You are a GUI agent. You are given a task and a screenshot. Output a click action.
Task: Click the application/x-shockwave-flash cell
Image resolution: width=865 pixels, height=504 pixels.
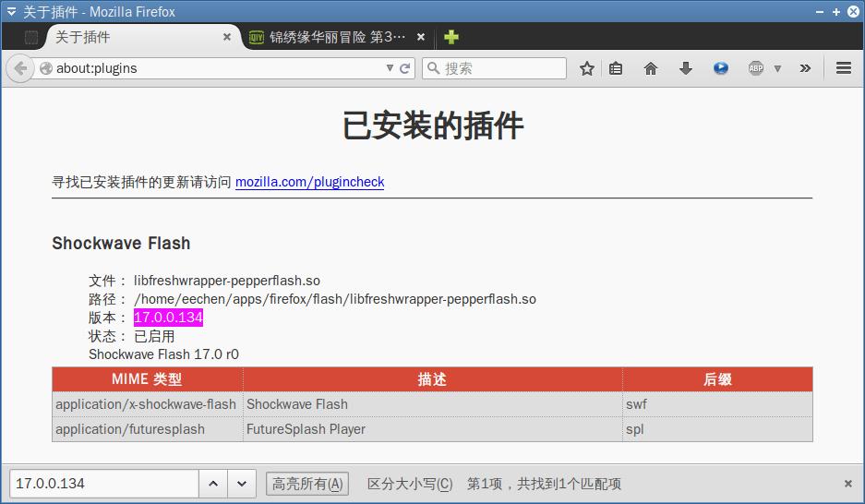point(146,404)
